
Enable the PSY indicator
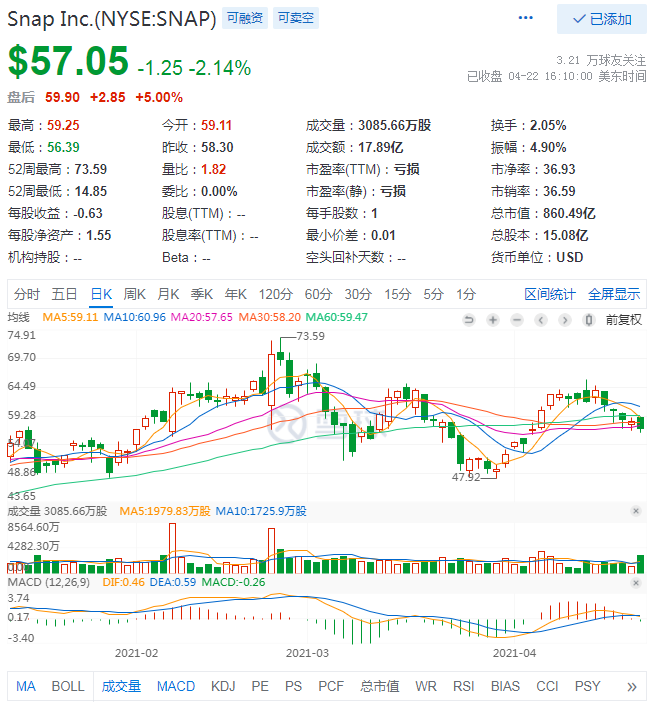pos(587,686)
